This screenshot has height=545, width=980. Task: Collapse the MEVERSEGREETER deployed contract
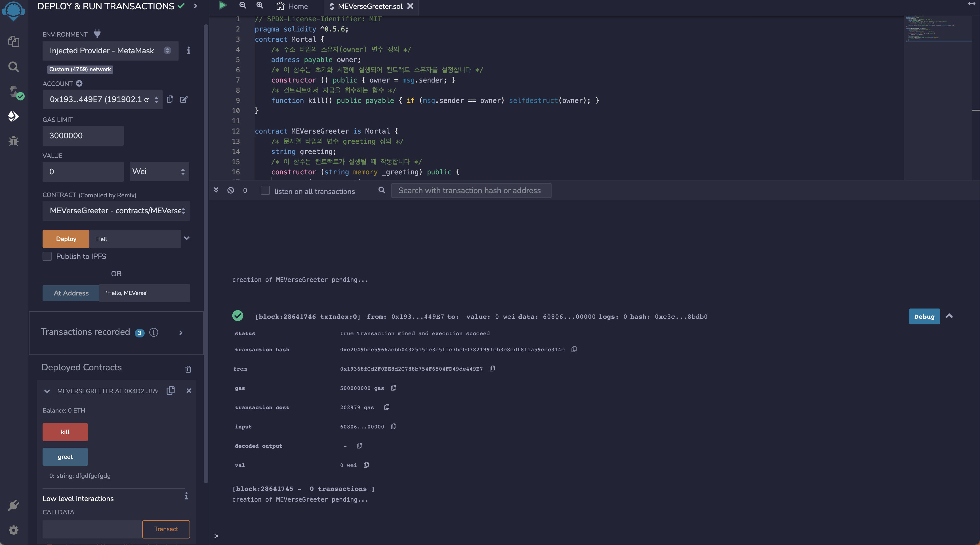tap(47, 391)
